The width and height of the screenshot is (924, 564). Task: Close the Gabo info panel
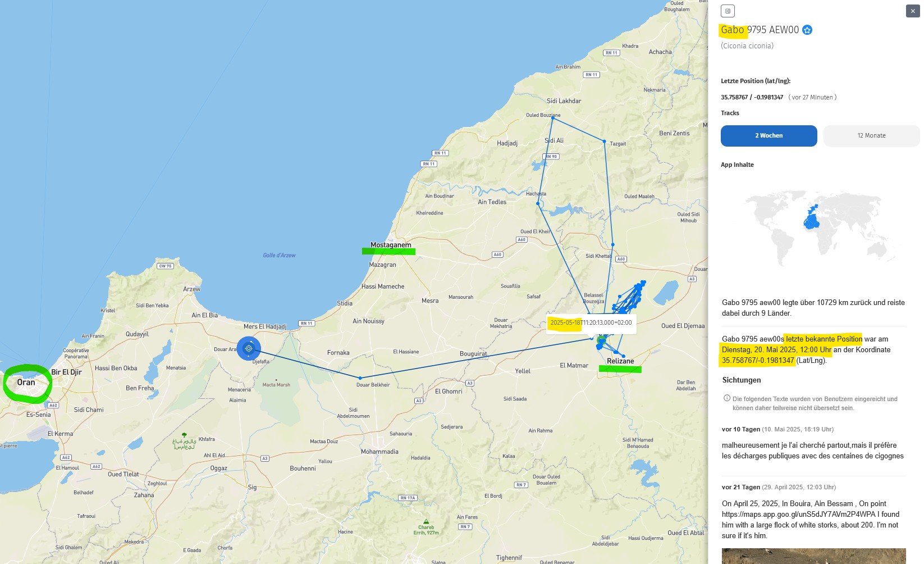(x=912, y=11)
